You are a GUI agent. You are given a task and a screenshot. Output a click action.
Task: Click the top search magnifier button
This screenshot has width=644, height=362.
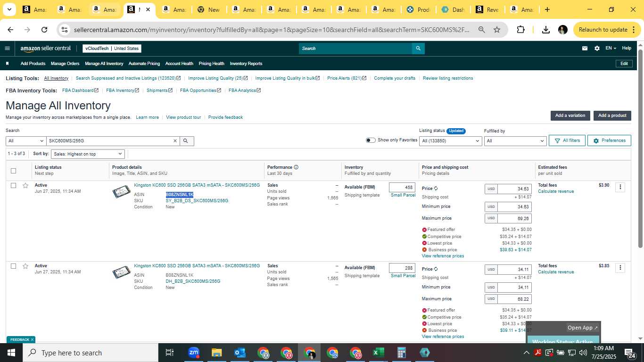pos(418,48)
